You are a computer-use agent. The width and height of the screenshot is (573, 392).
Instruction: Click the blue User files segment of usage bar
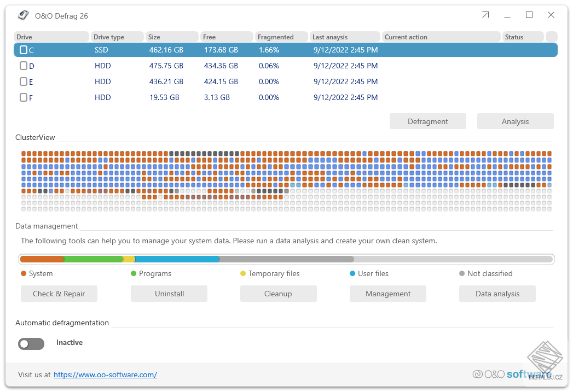pos(177,259)
